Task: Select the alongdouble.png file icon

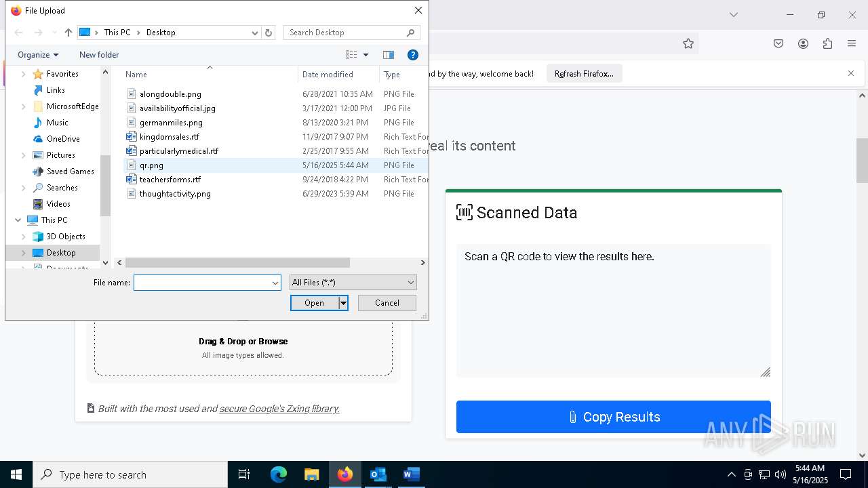Action: pyautogui.click(x=132, y=94)
